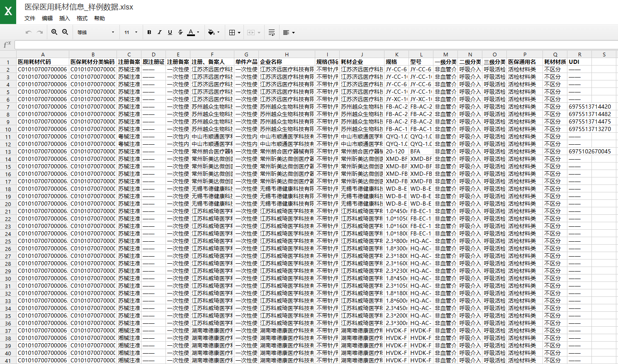
Task: Select column H cell in row 13
Action: pos(287,151)
